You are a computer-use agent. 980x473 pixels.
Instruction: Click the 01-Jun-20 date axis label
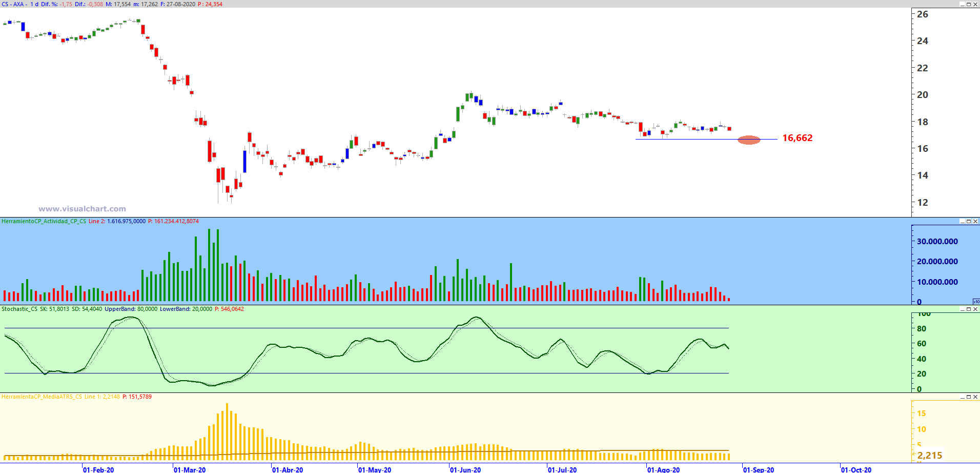pos(465,469)
